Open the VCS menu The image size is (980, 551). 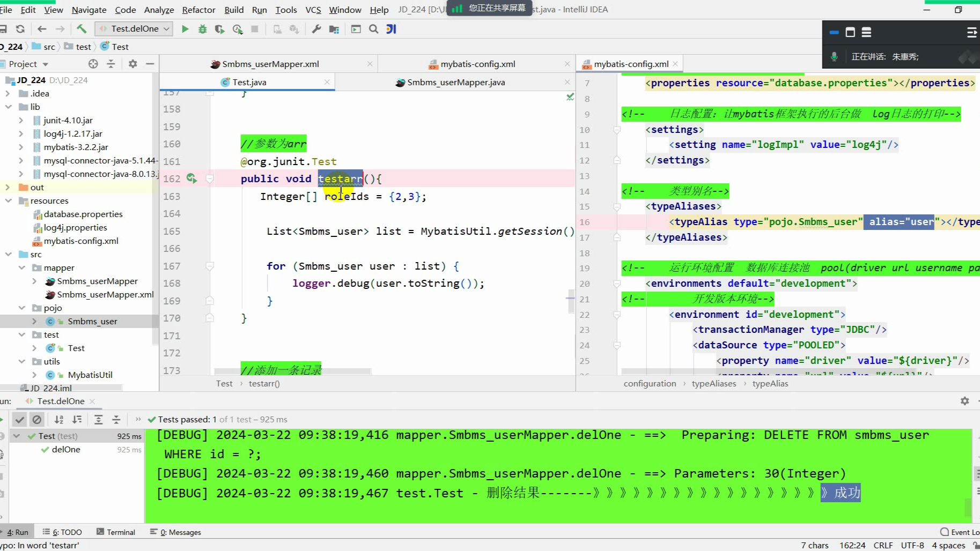[313, 10]
